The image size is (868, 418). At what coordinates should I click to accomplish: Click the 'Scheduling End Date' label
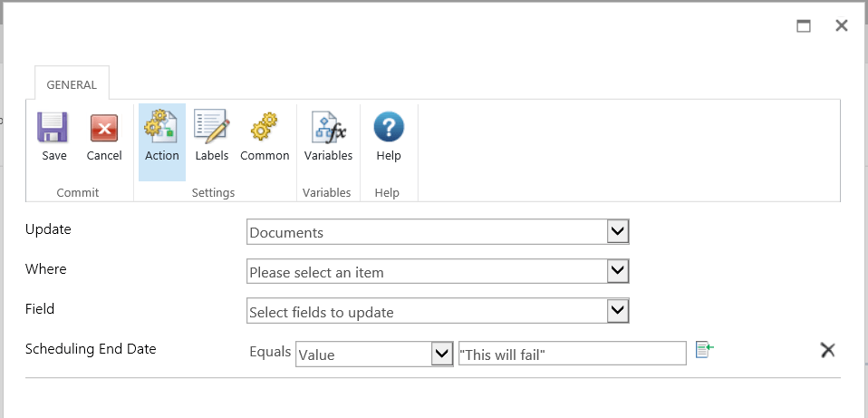(91, 349)
